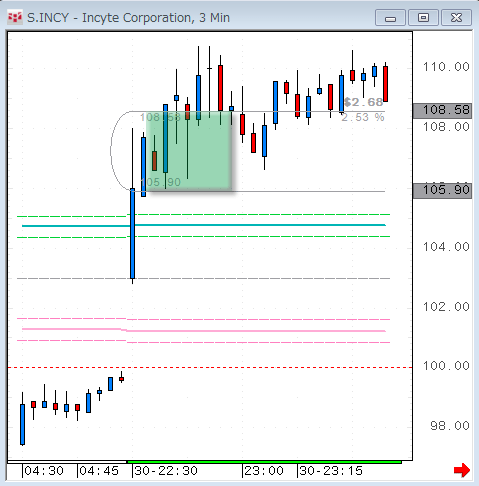The image size is (479, 486).
Task: Click the 98.00 price axis label
Action: tap(450, 426)
